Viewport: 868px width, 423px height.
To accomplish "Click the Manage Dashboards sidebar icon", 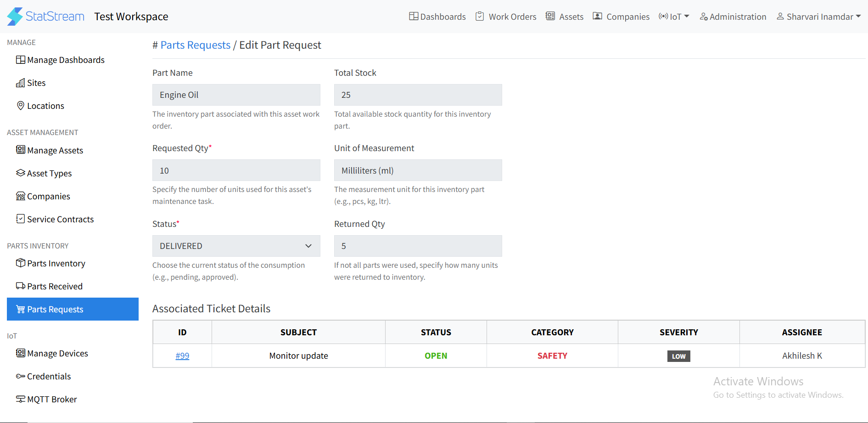I will (21, 60).
